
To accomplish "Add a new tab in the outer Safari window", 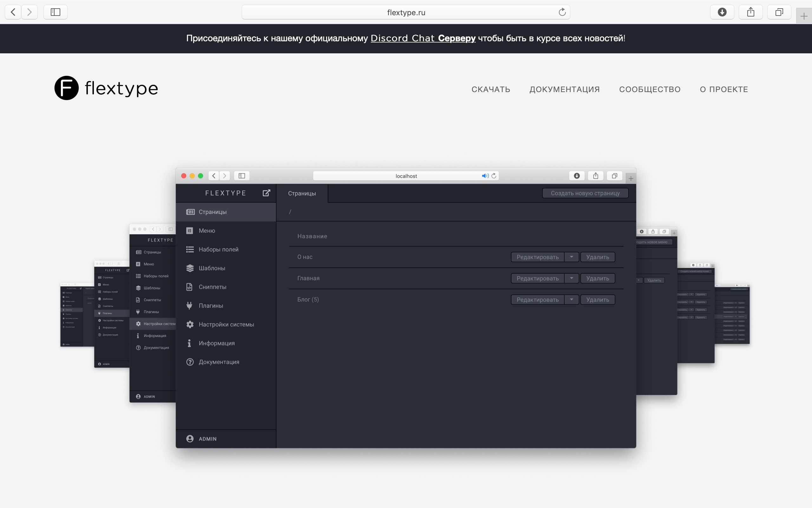I will tap(804, 16).
